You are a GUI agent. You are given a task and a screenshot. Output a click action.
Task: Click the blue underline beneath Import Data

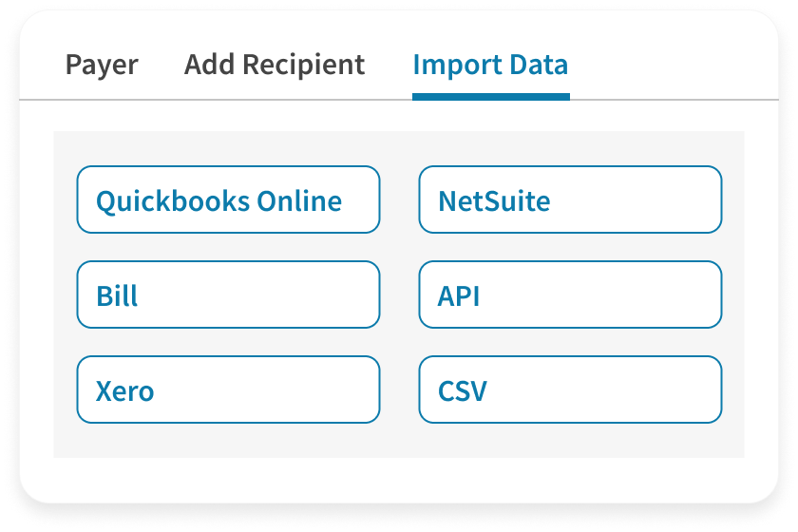[x=490, y=96]
